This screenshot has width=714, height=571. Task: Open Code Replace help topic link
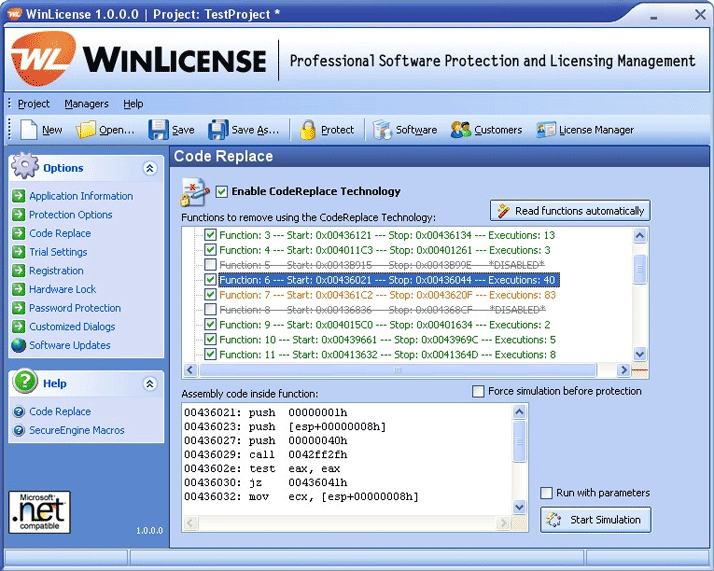coord(60,412)
